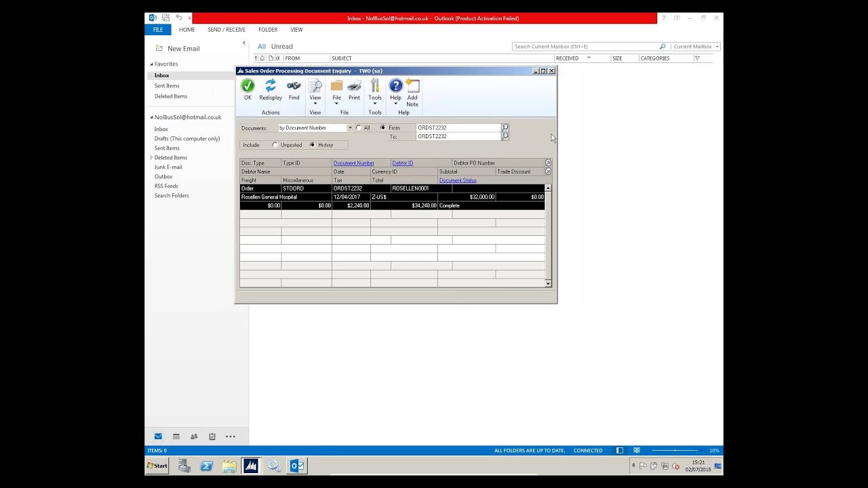Viewport: 868px width, 488px height.
Task: Click in Search Current Mailbox field
Action: 587,47
